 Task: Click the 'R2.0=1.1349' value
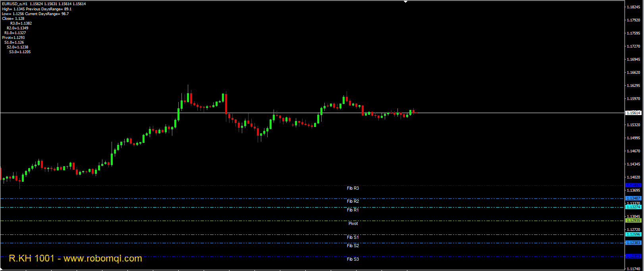(17, 28)
